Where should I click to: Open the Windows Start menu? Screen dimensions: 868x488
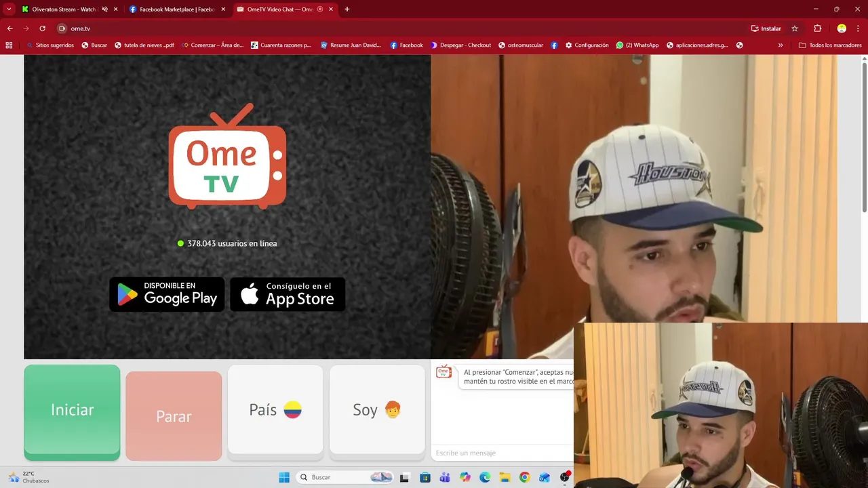pos(284,477)
